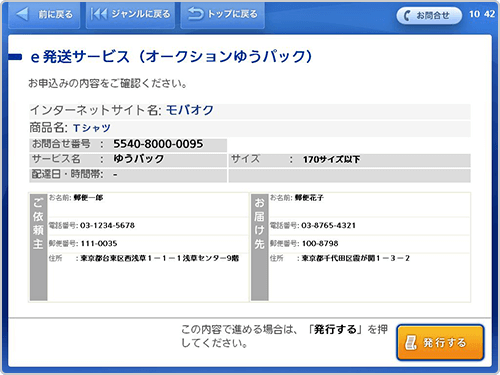Open the お問合せ contact button
The height and width of the screenshot is (375, 500).
click(x=429, y=15)
